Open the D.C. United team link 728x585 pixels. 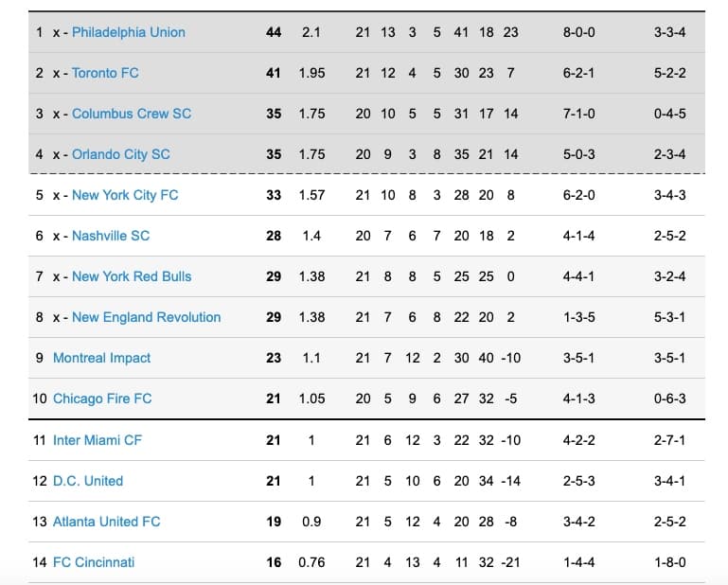pyautogui.click(x=88, y=481)
